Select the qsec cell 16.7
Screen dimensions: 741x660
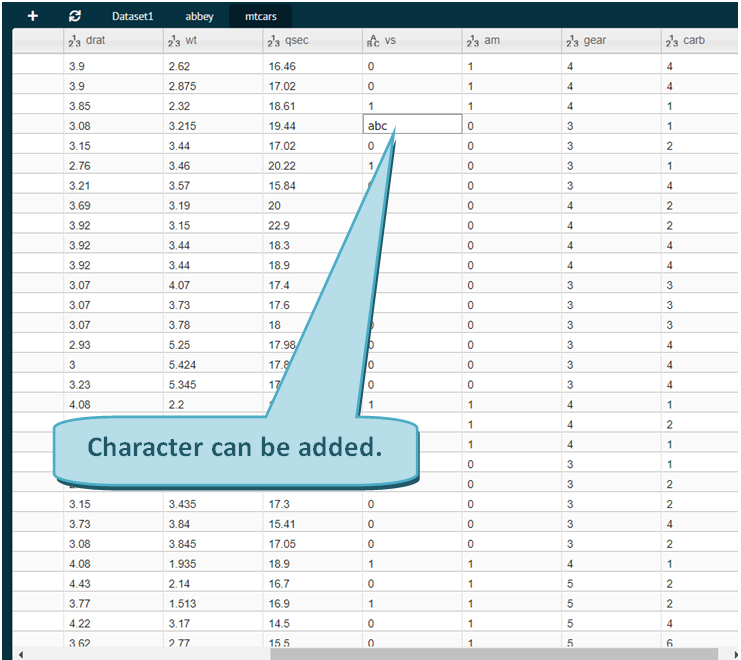click(313, 583)
